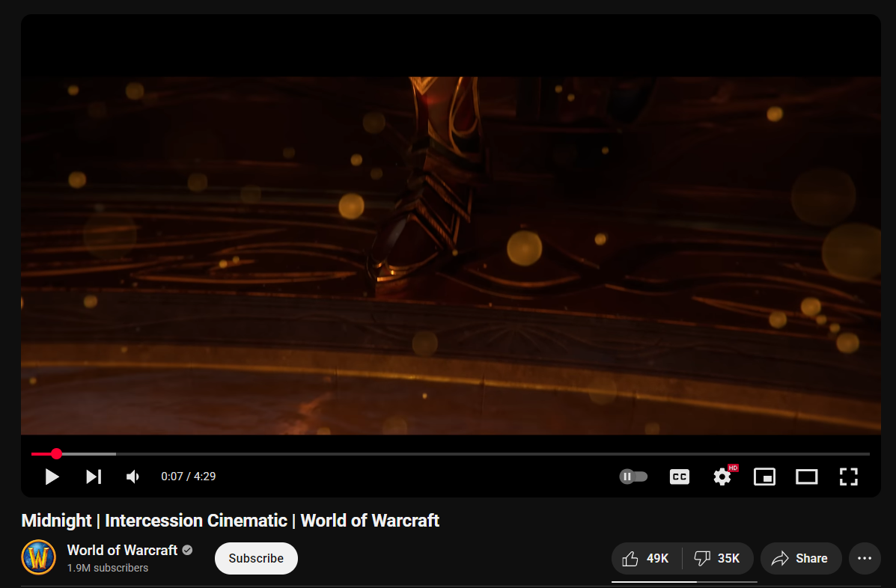Click the Midnight Intercession Cinematic video title
Viewport: 896px width, 588px height.
coord(231,521)
